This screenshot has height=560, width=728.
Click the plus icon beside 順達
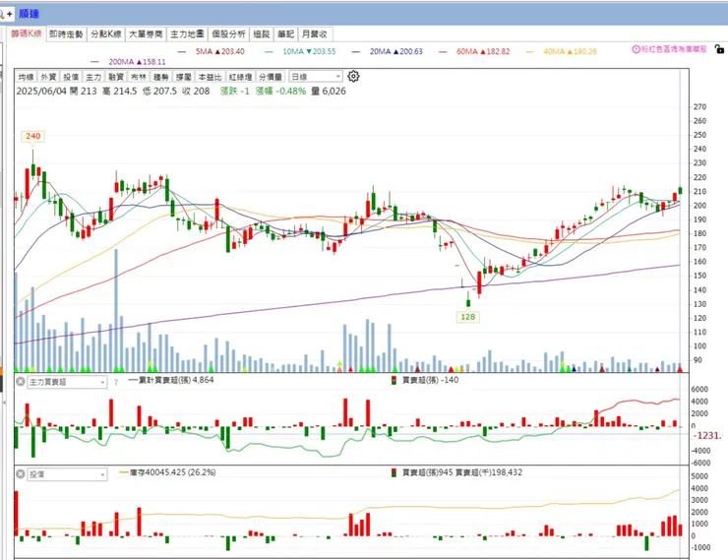[9, 14]
